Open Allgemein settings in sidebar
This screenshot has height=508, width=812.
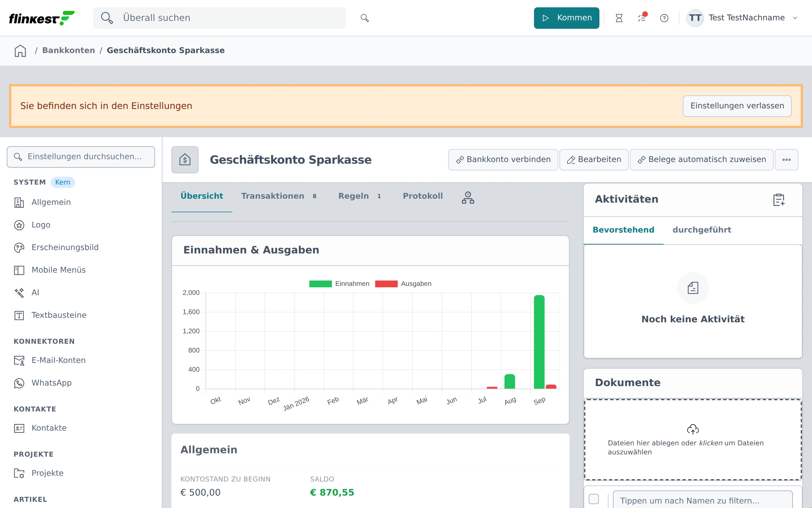pyautogui.click(x=51, y=202)
